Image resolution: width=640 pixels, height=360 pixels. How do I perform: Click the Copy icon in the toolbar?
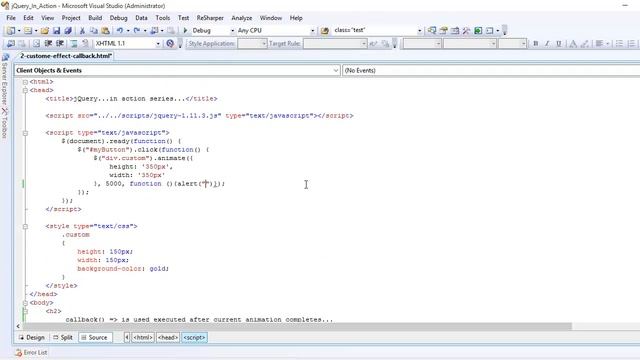pos(93,31)
